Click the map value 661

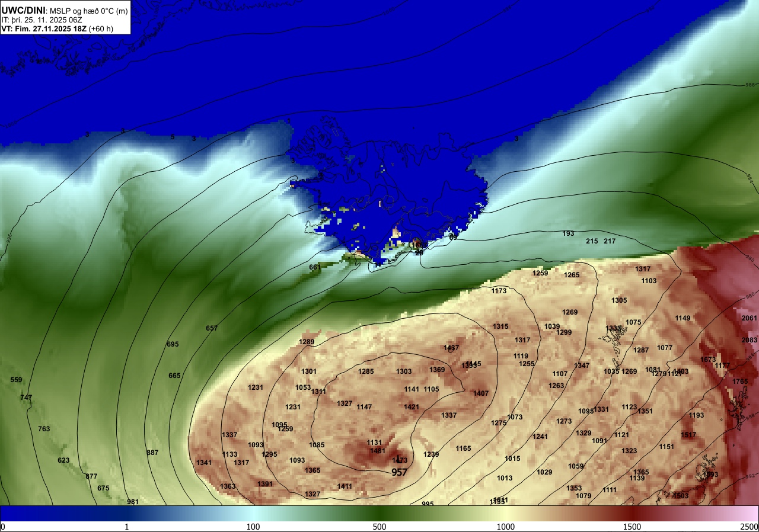(x=315, y=267)
